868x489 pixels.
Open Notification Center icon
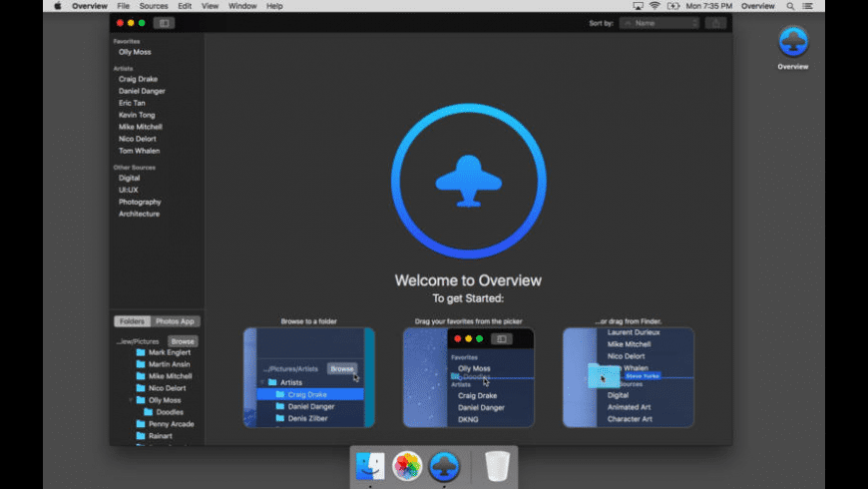point(808,6)
